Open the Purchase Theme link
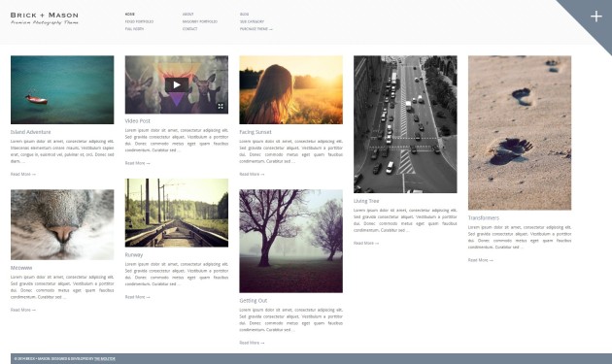Image resolution: width=612 pixels, height=364 pixels. 256,29
